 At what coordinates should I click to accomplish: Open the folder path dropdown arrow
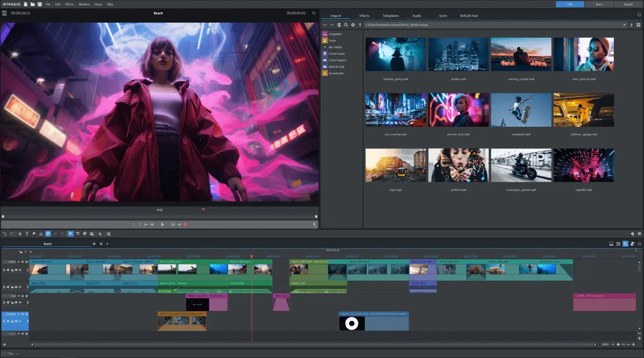[625, 24]
